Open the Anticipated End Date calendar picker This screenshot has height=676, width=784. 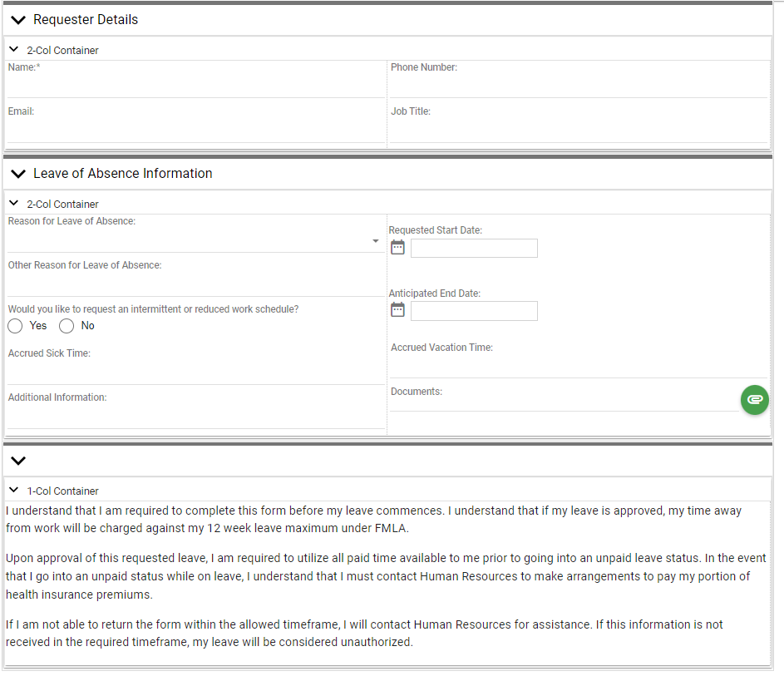(397, 310)
